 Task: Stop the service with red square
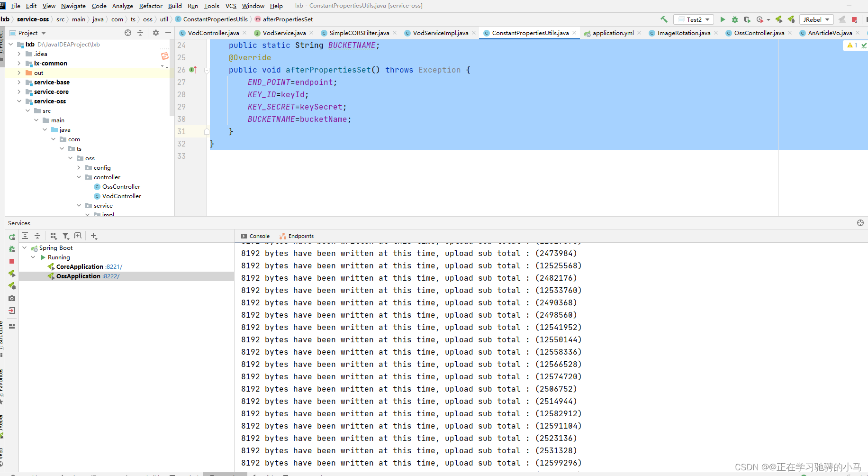pos(12,261)
